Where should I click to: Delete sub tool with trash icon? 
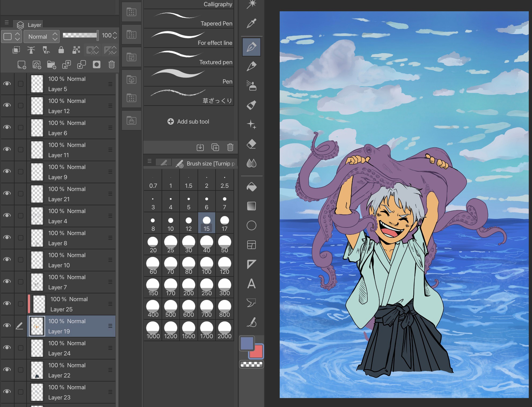pyautogui.click(x=230, y=147)
